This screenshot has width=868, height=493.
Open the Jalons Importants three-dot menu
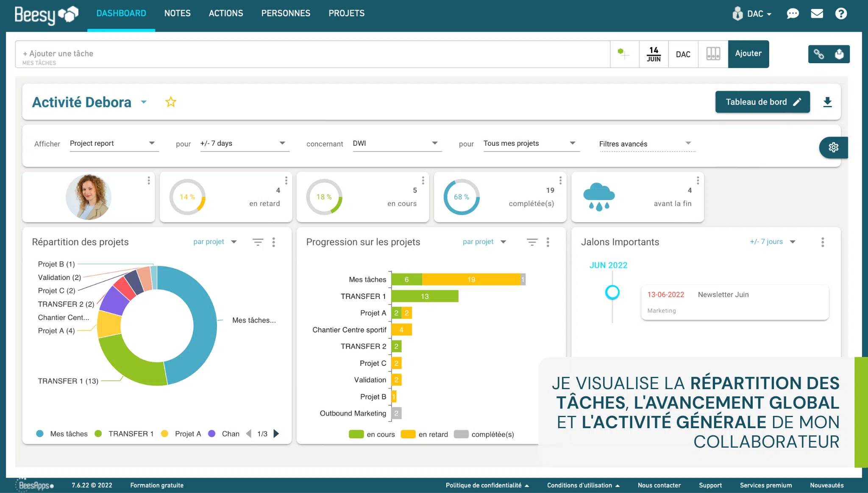click(x=822, y=242)
